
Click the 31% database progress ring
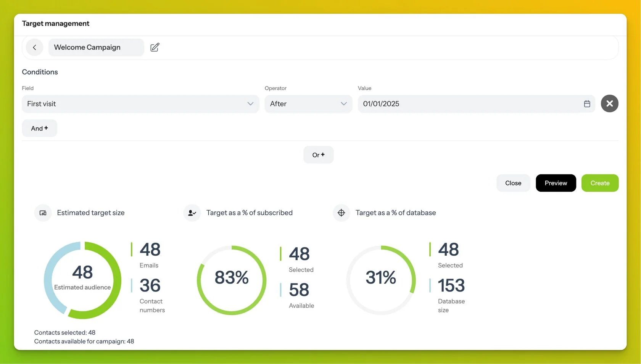coord(381,280)
